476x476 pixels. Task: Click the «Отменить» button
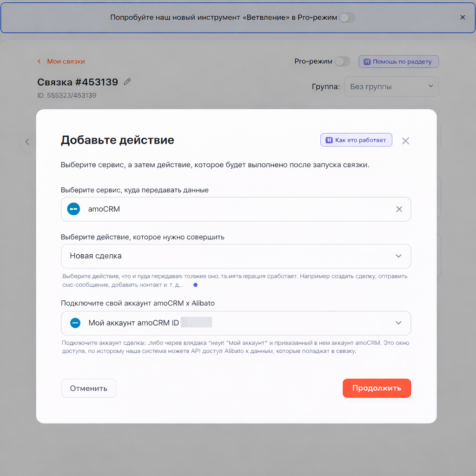(x=88, y=388)
